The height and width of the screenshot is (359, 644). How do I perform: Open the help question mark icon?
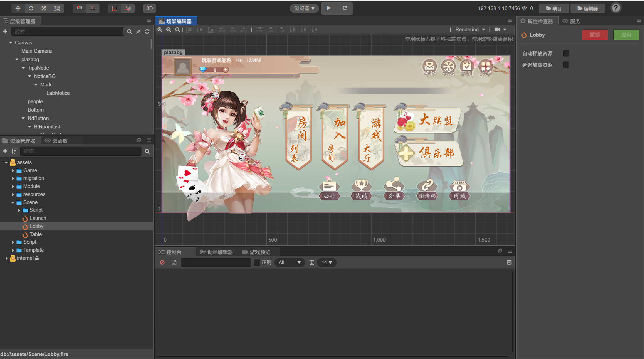tap(616, 8)
